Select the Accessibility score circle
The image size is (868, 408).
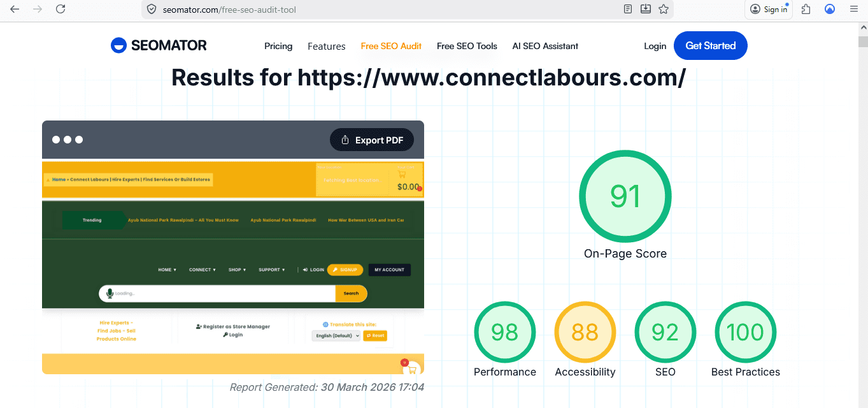tap(585, 332)
